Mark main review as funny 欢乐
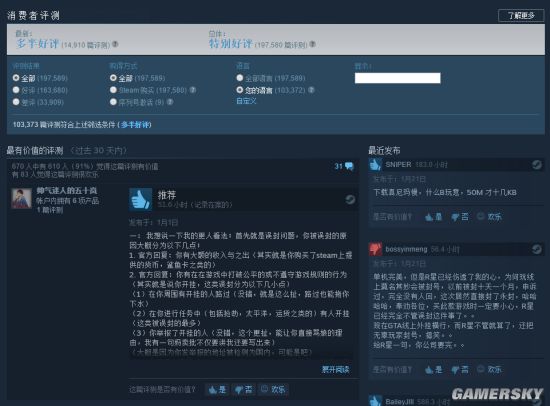The height and width of the screenshot is (406, 550). click(273, 390)
